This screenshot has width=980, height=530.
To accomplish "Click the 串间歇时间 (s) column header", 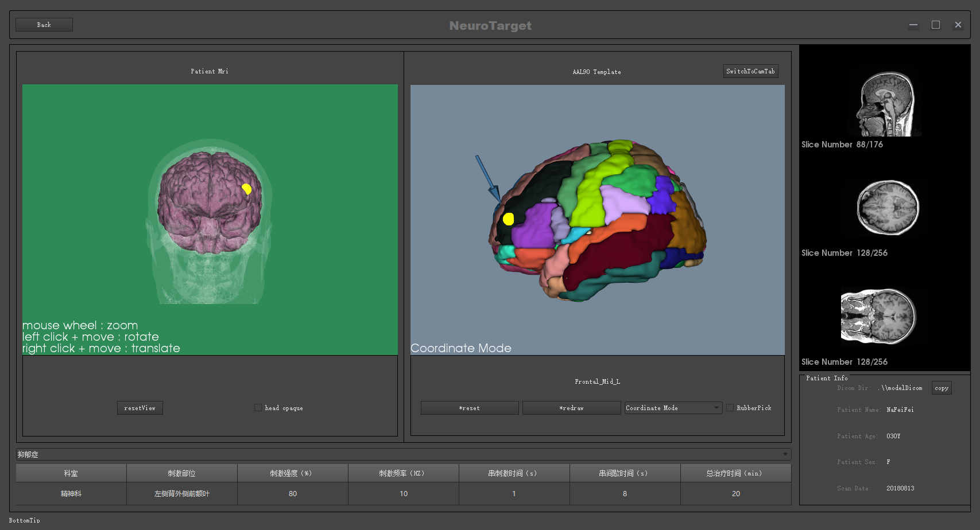I will coord(625,473).
